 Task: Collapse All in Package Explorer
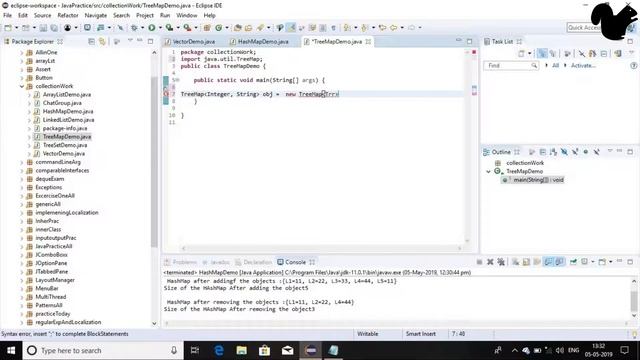tap(91, 42)
